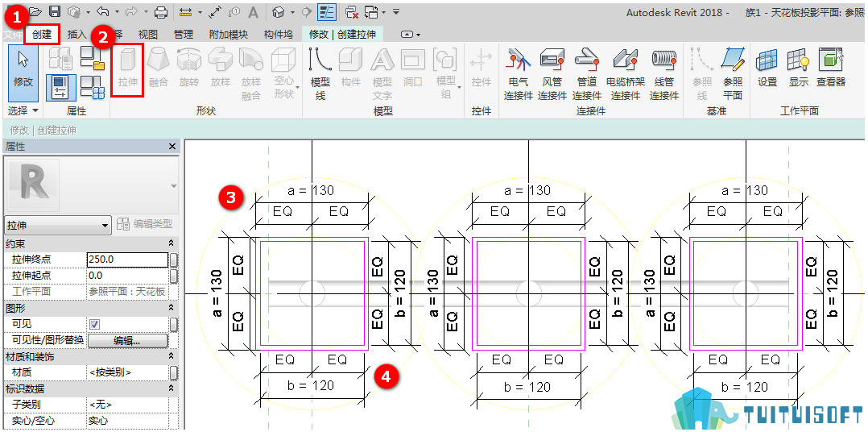This screenshot has width=868, height=432.
Task: Collapse the 约束 constraints section
Action: pos(171,243)
